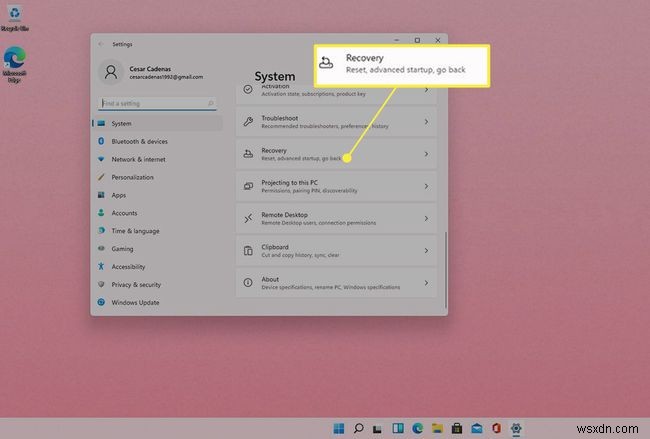Click the Activation checkmark icon
Viewport: 650px width, 439px height.
pos(248,89)
